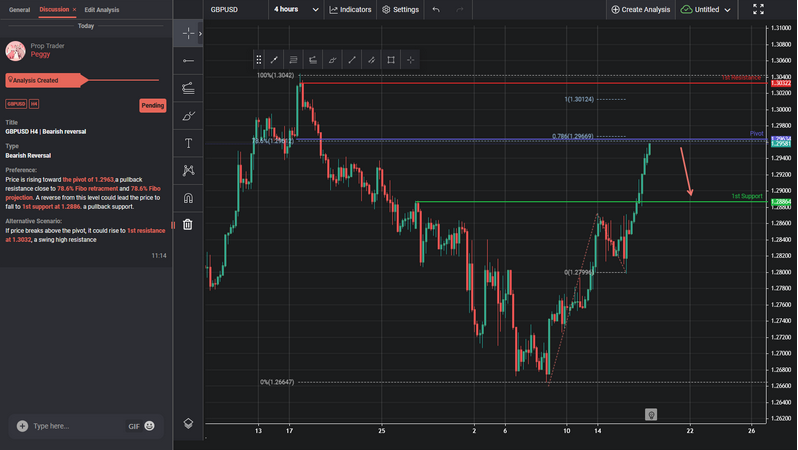Click Create Analysis button
This screenshot has height=450, width=798.
click(640, 10)
